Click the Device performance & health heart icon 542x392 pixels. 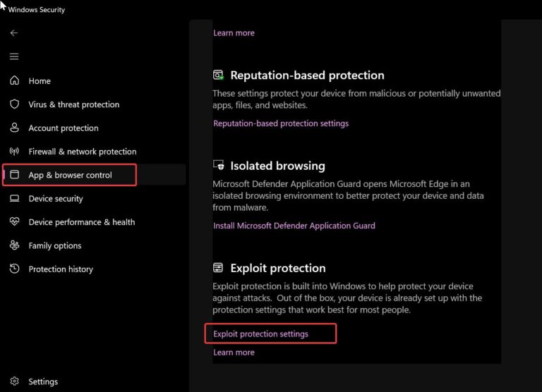[x=14, y=222]
